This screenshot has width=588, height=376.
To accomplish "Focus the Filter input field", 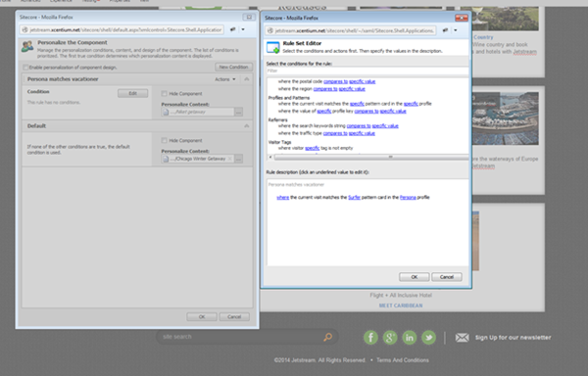I will (367, 70).
